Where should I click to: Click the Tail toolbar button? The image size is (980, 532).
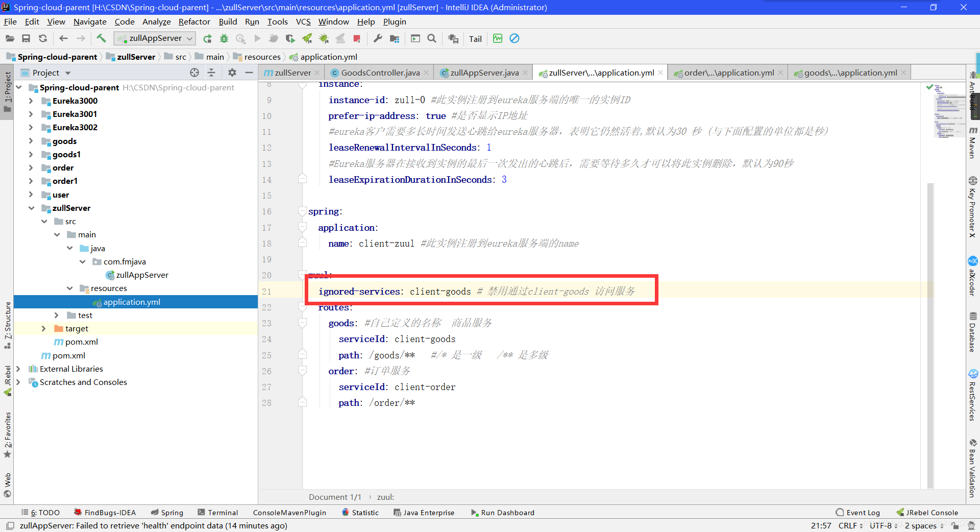(475, 39)
